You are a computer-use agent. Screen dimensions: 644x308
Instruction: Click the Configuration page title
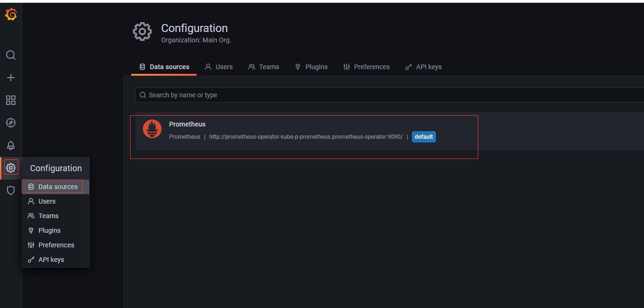[x=194, y=28]
